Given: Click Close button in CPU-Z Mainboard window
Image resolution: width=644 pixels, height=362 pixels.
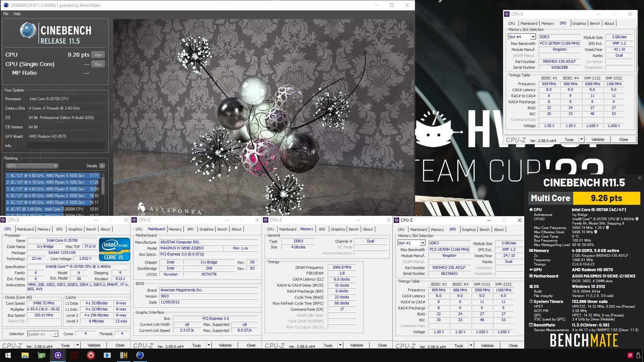Looking at the screenshot, I should (251, 345).
